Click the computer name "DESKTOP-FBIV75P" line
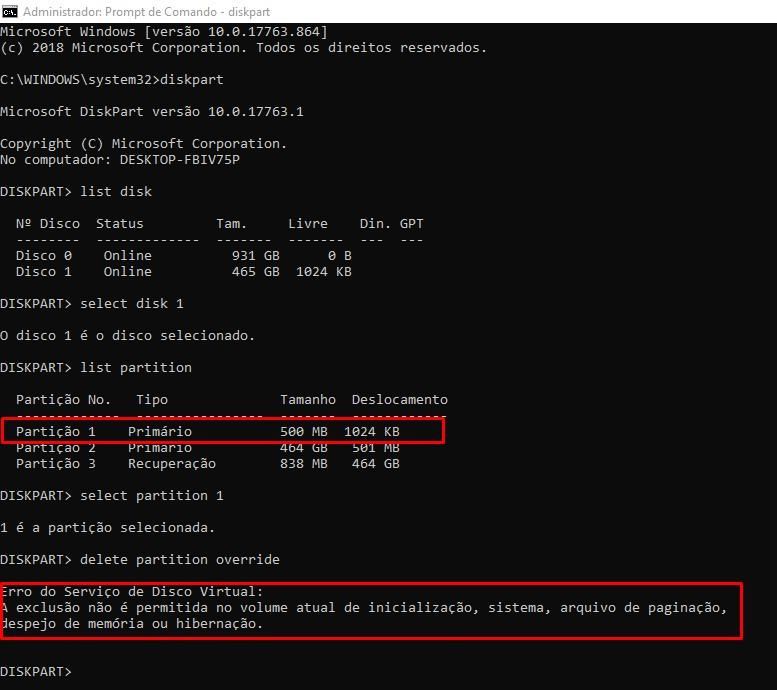This screenshot has width=777, height=690. click(x=120, y=160)
